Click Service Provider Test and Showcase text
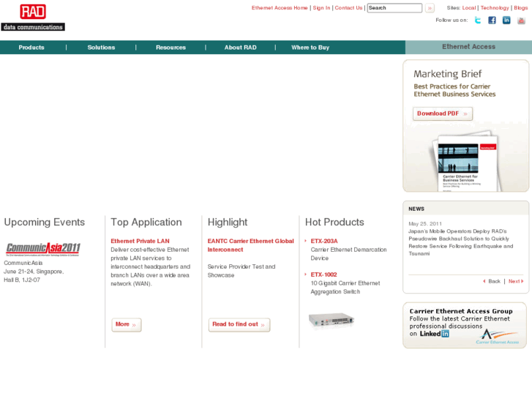Screen dimensions: 532x399 (x=241, y=271)
